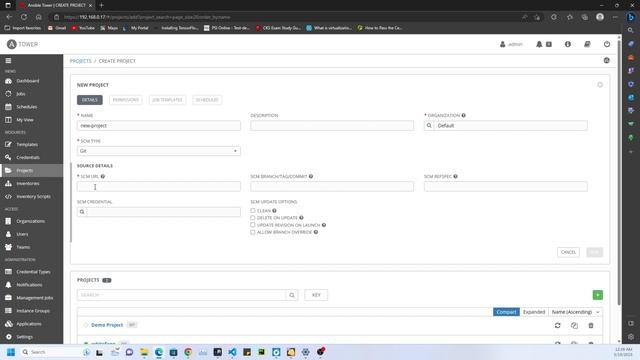The image size is (640, 360).
Task: Open Credentials in the sidebar
Action: pyautogui.click(x=28, y=158)
